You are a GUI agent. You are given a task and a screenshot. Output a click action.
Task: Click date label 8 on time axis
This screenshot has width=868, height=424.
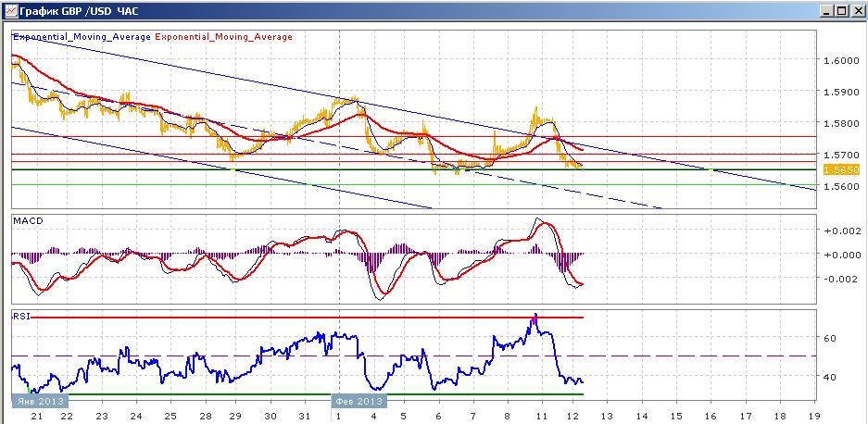point(508,416)
